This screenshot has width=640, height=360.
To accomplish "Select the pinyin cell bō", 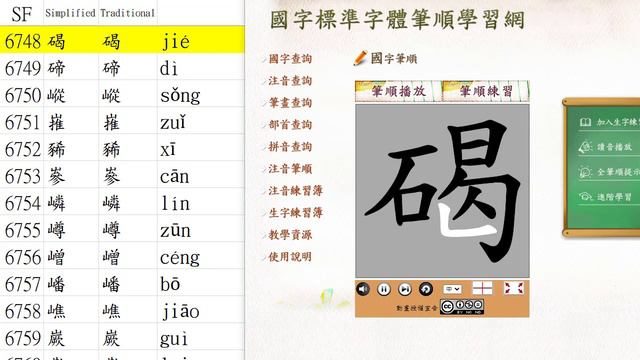I will click(x=201, y=283).
